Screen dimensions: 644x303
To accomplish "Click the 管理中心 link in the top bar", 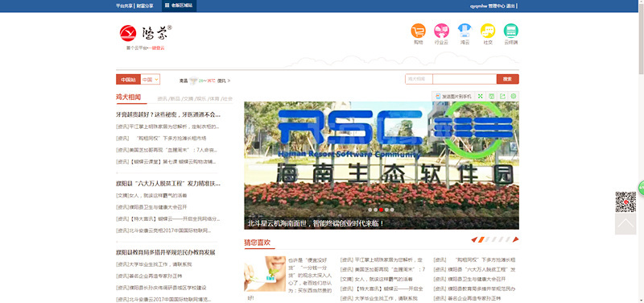I will [x=497, y=6].
